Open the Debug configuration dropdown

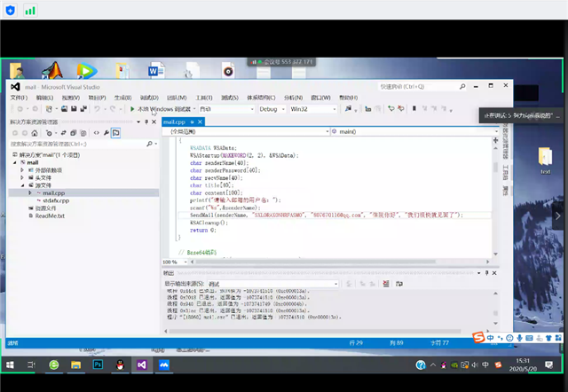pyautogui.click(x=269, y=109)
